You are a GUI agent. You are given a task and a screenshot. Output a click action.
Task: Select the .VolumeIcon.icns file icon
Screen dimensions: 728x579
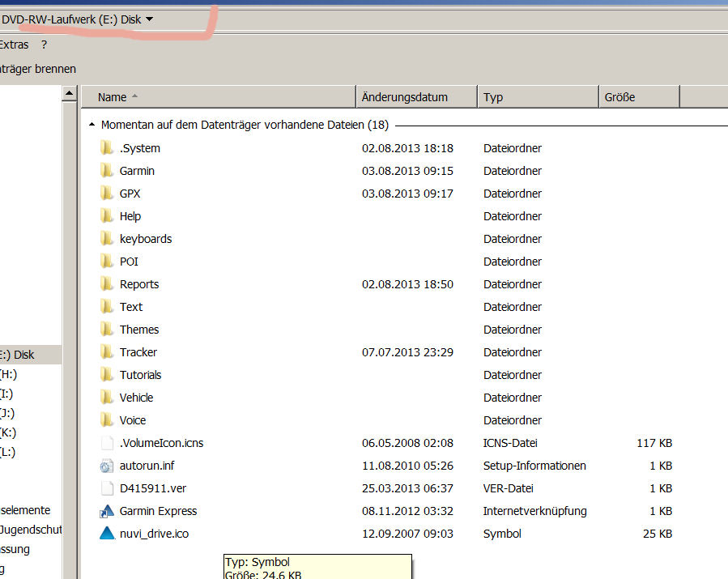pos(107,443)
